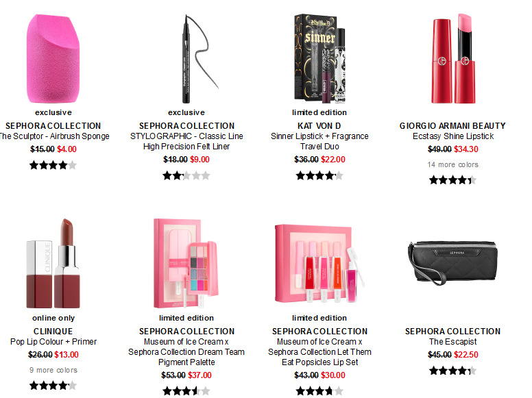Open the Kat Von D Sinner duo image
Screen dimensions: 532x398
coord(319,58)
